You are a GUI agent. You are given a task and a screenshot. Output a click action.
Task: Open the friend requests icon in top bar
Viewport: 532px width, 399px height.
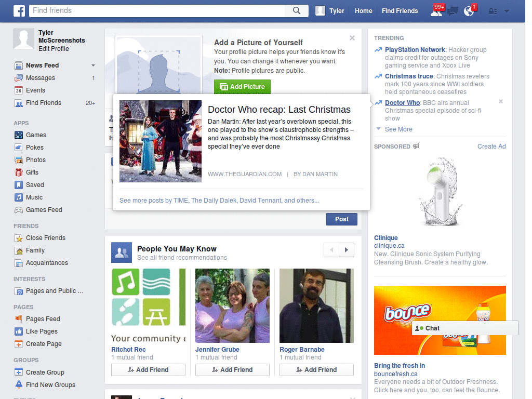pyautogui.click(x=435, y=10)
